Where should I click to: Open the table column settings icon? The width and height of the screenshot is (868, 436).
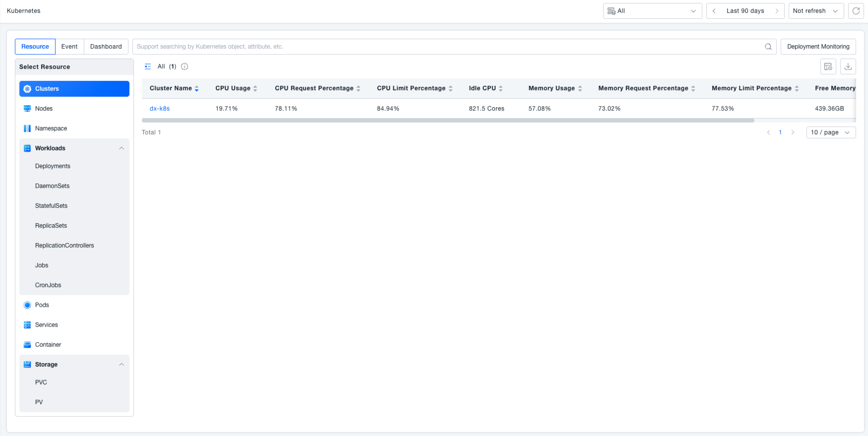828,66
